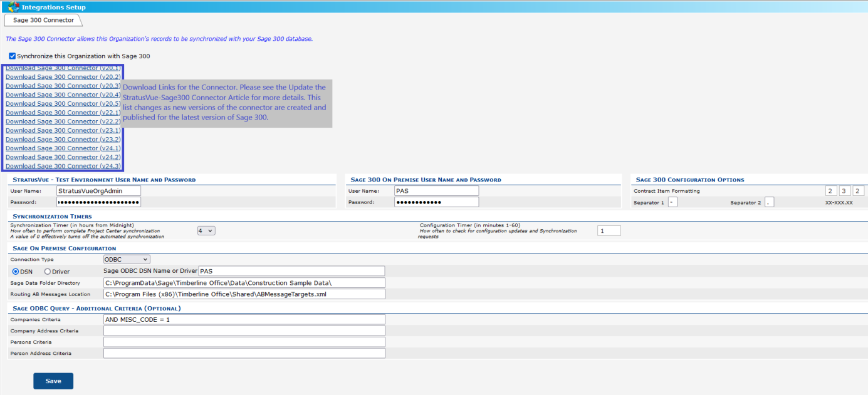The image size is (868, 395).
Task: Download Sage 300 Connector v23.1
Action: pyautogui.click(x=63, y=130)
